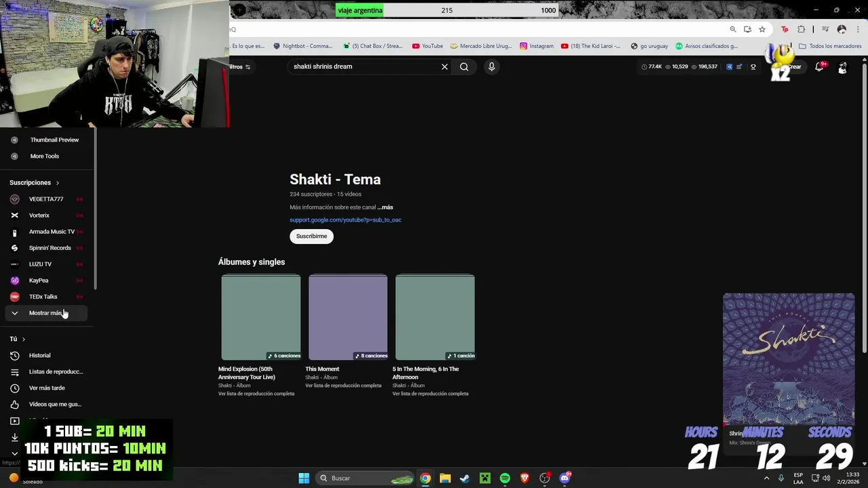Image resolution: width=868 pixels, height=488 pixels.
Task: Open More Tools in the sidebar
Action: pos(45,156)
